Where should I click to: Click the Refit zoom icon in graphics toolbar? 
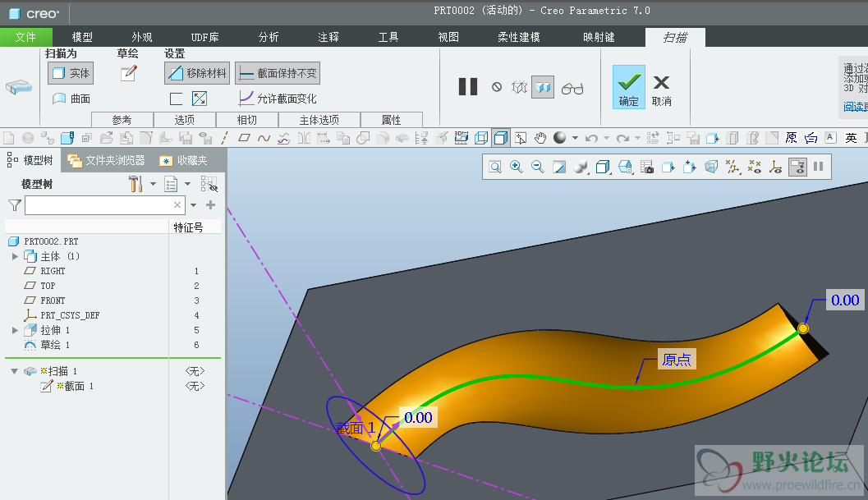pos(495,167)
